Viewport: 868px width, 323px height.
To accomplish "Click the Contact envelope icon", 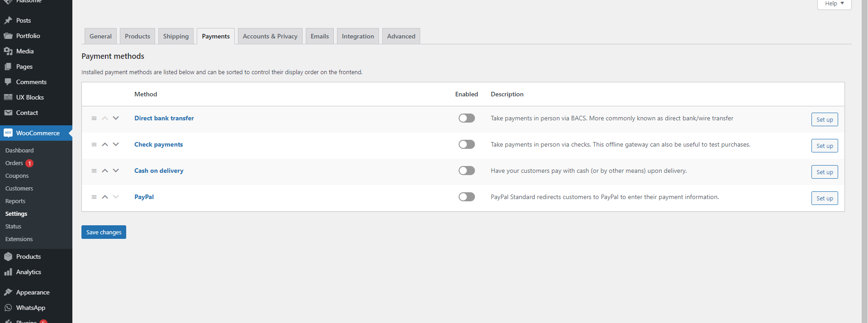I will click(x=8, y=113).
